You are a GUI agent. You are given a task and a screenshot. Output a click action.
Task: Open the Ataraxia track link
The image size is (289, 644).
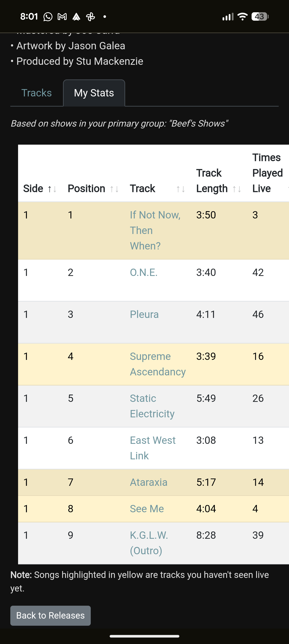pyautogui.click(x=148, y=482)
